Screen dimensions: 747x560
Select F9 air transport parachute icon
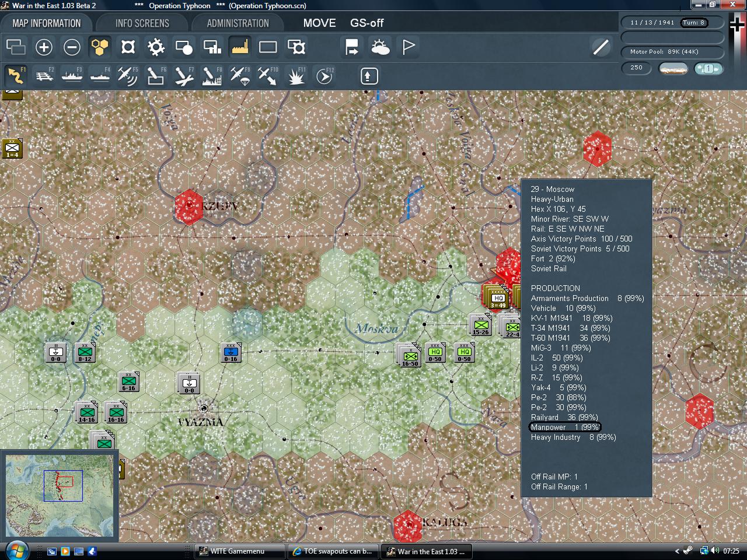point(240,76)
